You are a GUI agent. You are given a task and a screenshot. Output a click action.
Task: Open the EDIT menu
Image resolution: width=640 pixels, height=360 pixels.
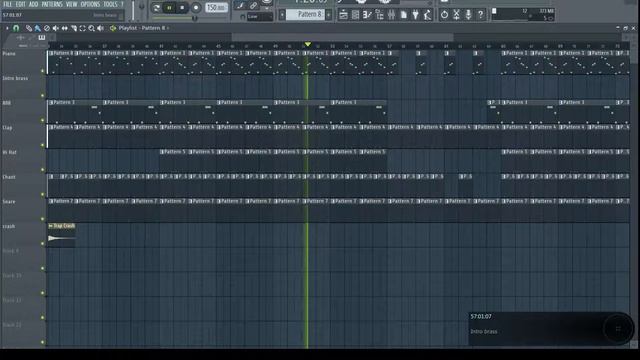click(20, 4)
